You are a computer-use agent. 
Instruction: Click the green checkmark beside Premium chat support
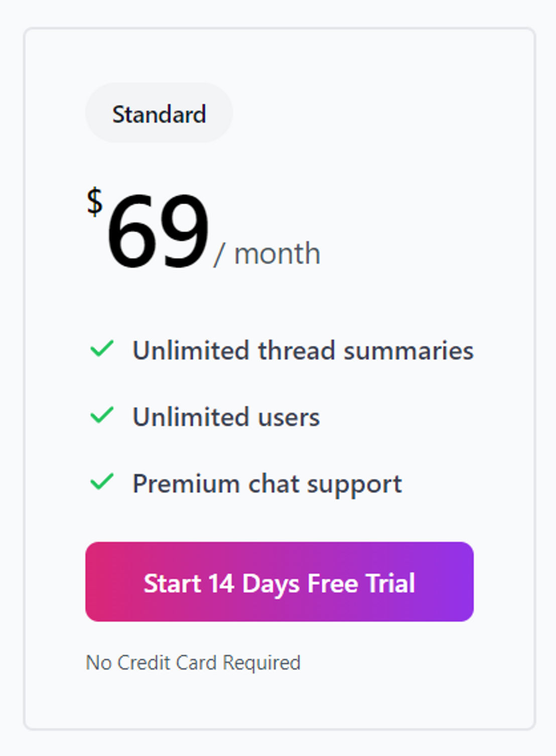click(102, 482)
